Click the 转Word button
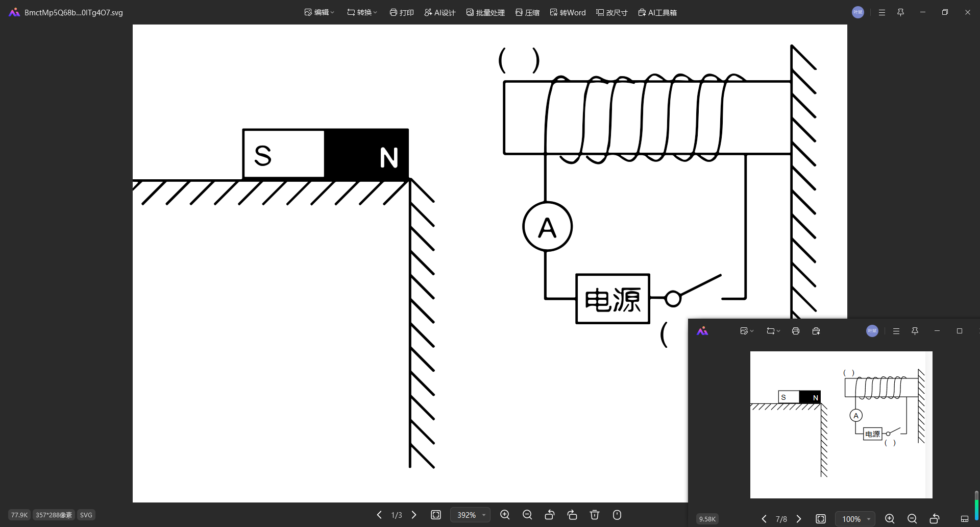 568,12
